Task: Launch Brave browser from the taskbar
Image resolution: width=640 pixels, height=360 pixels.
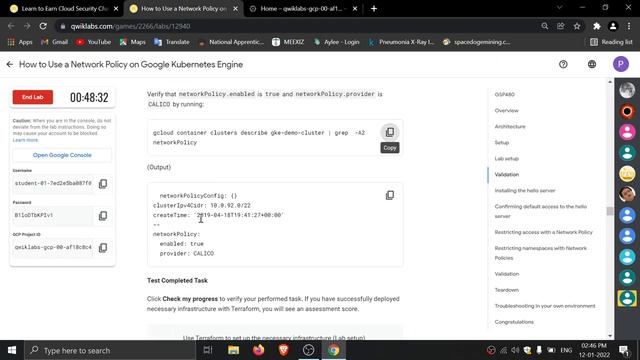Action: click(284, 350)
